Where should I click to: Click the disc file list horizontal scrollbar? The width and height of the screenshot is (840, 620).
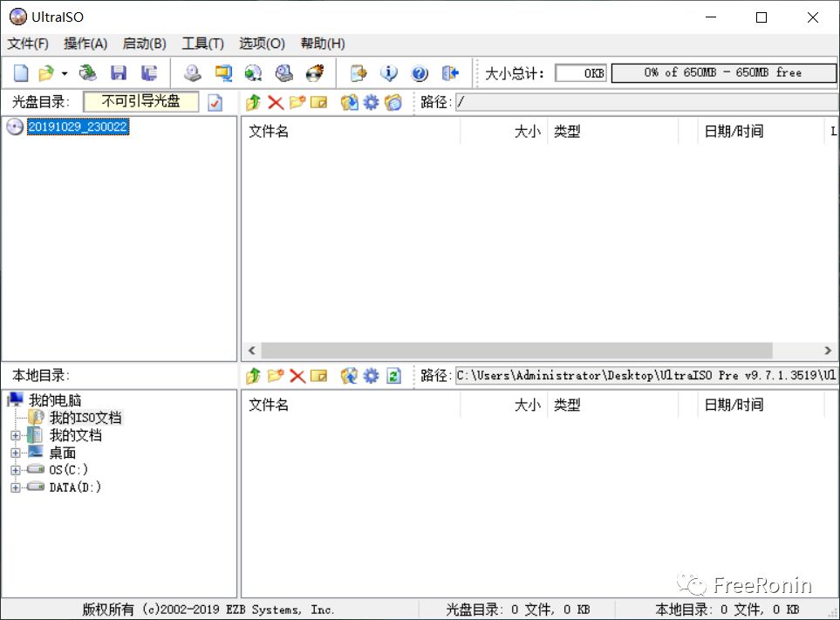[516, 351]
